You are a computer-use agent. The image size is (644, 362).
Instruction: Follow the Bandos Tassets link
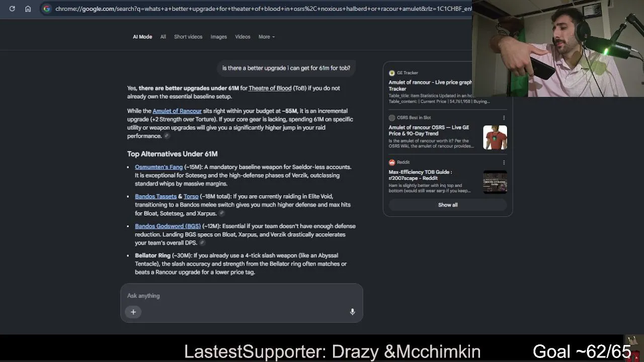click(x=155, y=197)
